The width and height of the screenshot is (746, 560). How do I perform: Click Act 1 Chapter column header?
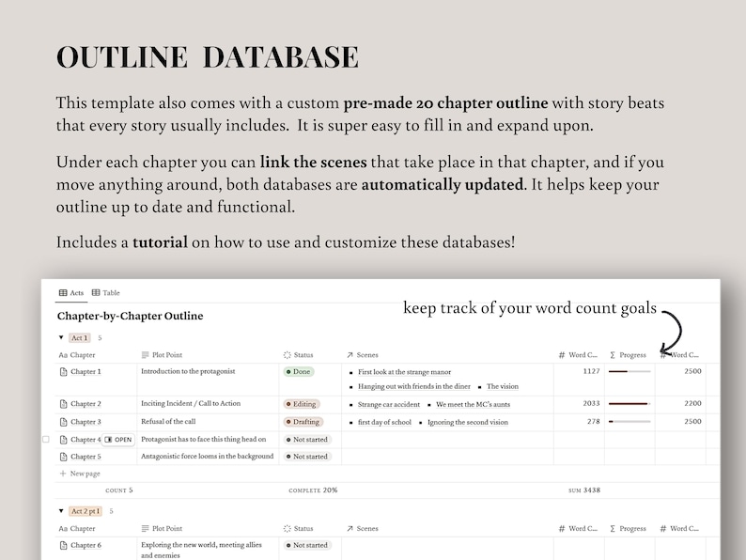coord(77,355)
